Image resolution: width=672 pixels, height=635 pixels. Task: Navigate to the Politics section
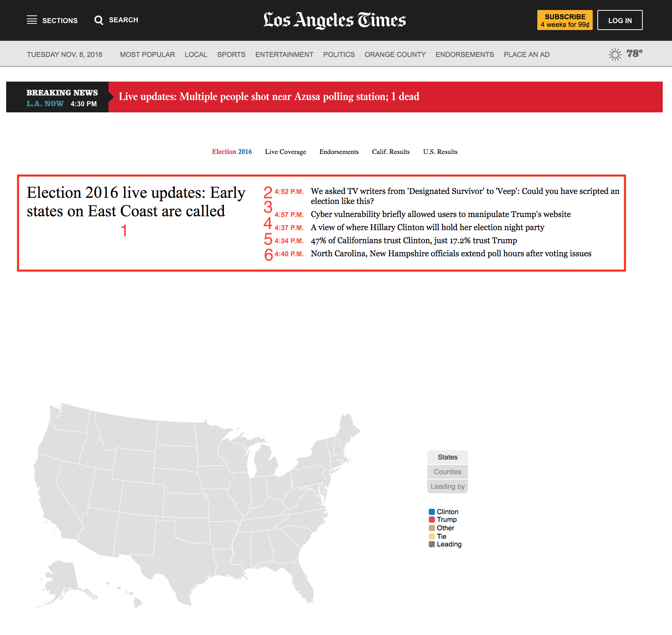339,54
